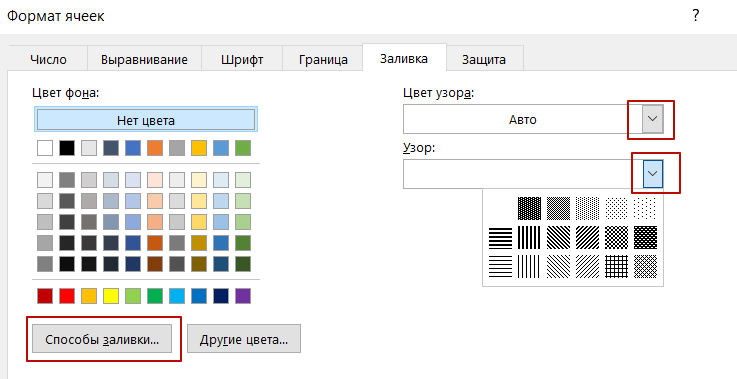Pick the thin reverse diagonal stripe pattern
Image resolution: width=737 pixels, height=379 pixels.
click(558, 267)
